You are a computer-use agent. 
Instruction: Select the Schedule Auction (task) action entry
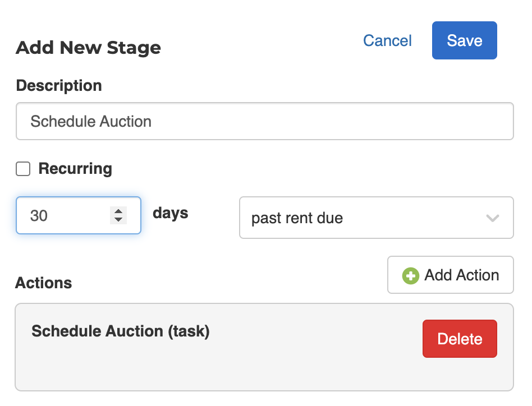coord(120,331)
